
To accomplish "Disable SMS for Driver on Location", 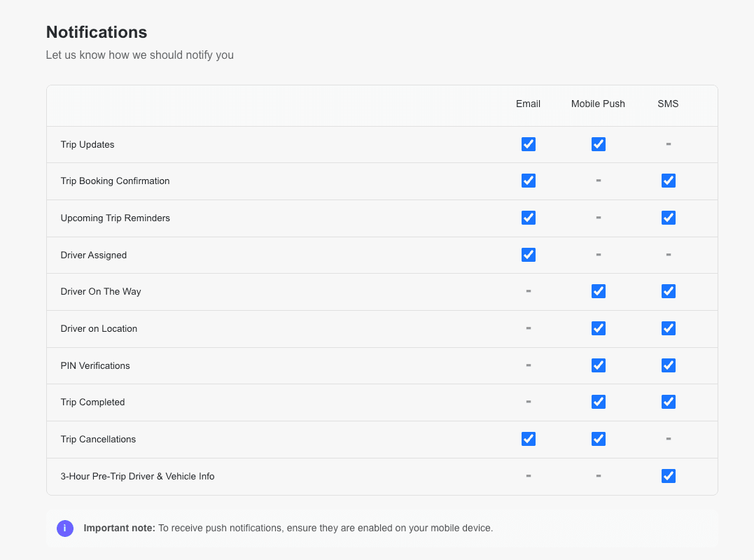I will coord(669,328).
